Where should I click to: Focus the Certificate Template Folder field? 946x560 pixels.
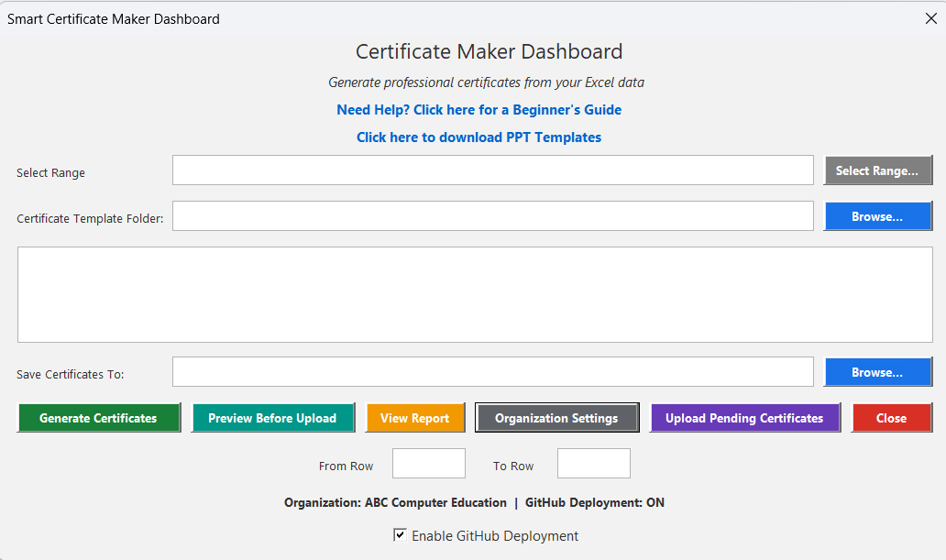coord(493,216)
